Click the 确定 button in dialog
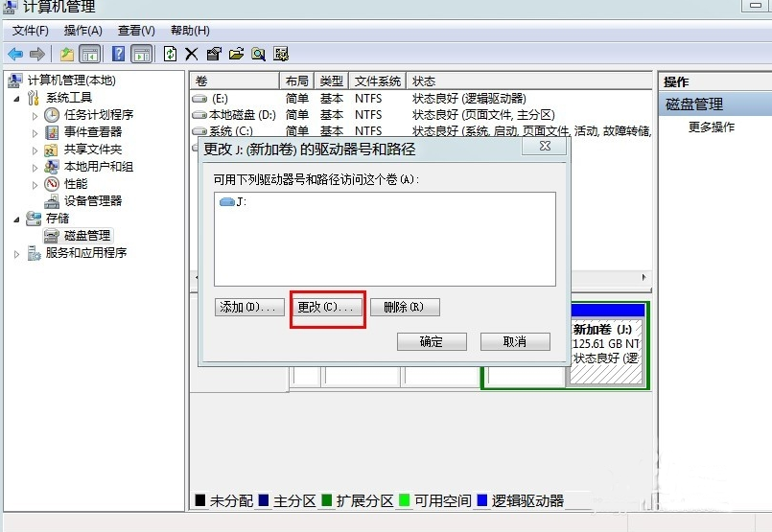Screen dimensions: 772x532 click(x=432, y=341)
